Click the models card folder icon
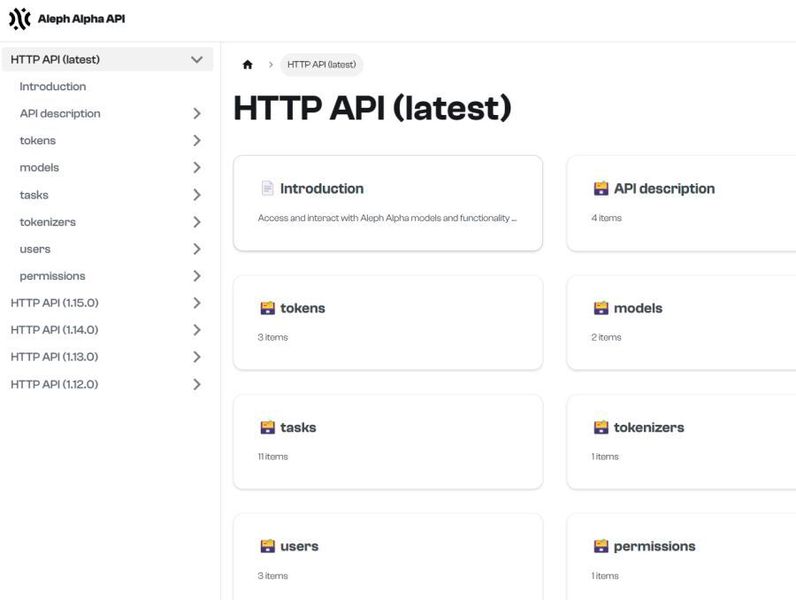The width and height of the screenshot is (796, 600). click(601, 308)
